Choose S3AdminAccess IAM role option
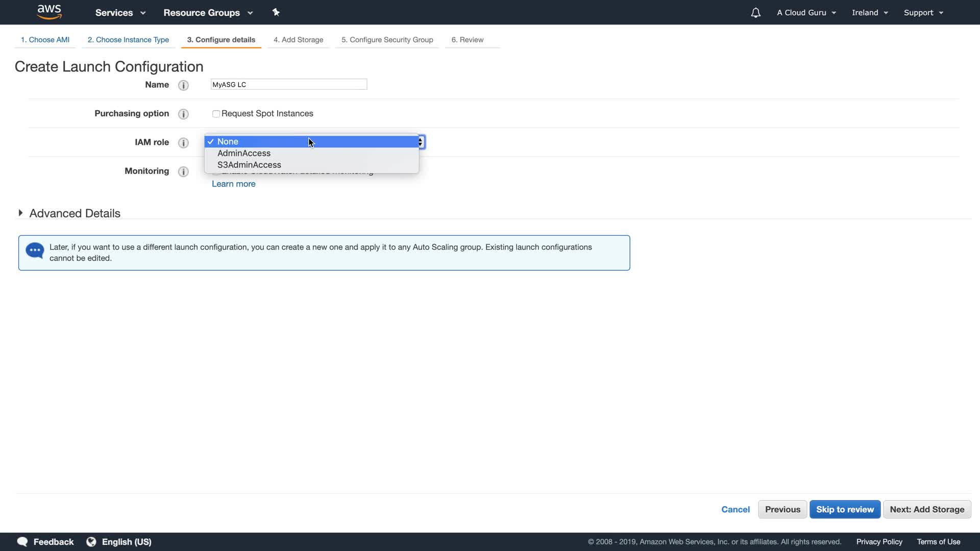The image size is (980, 551). 249,165
